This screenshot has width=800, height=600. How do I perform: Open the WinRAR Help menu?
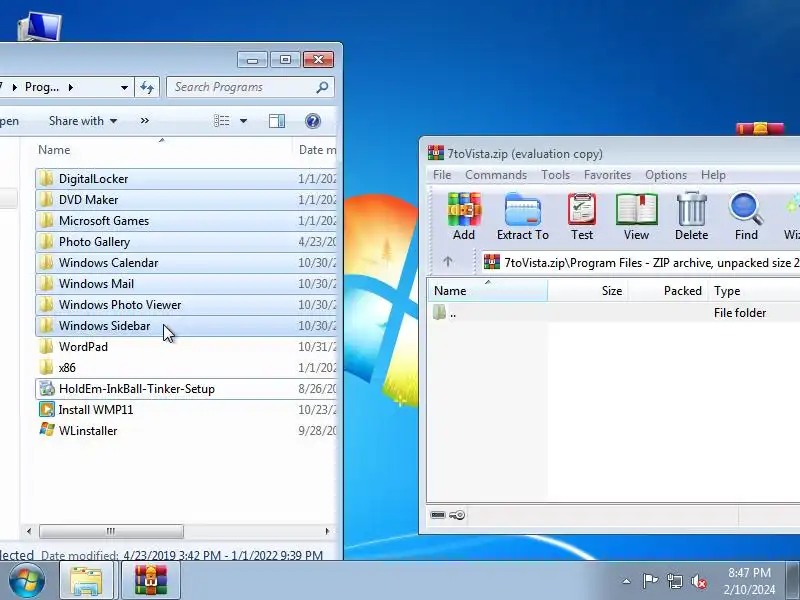(713, 175)
